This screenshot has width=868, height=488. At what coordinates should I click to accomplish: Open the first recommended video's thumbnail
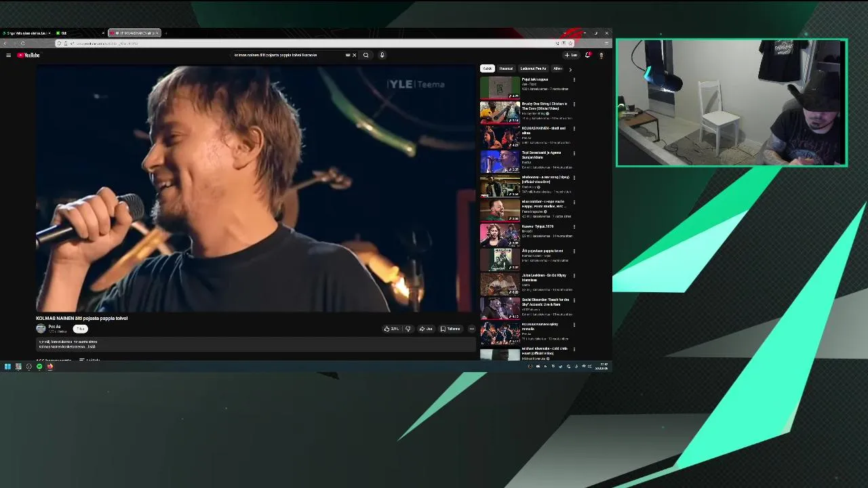[x=500, y=87]
